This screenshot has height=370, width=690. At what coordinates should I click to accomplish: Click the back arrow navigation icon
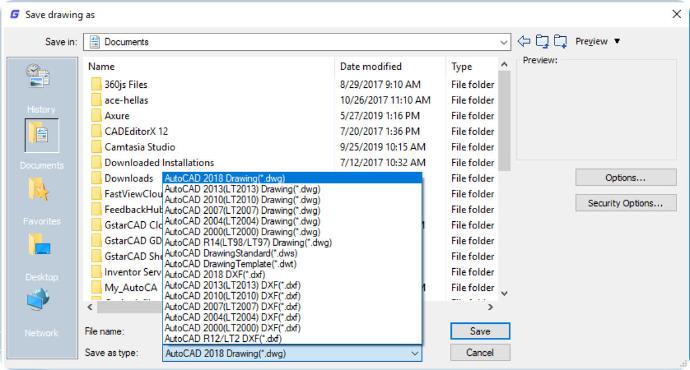click(x=524, y=41)
